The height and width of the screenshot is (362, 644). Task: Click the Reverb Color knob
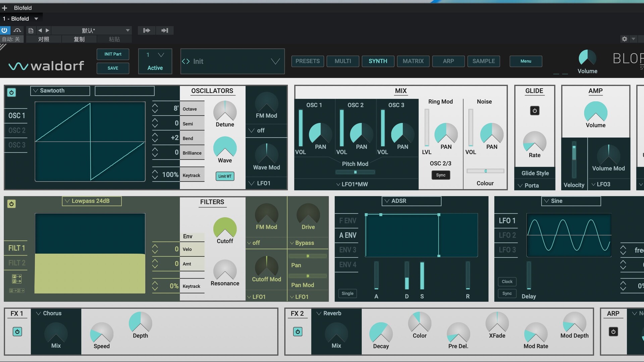pos(420,323)
